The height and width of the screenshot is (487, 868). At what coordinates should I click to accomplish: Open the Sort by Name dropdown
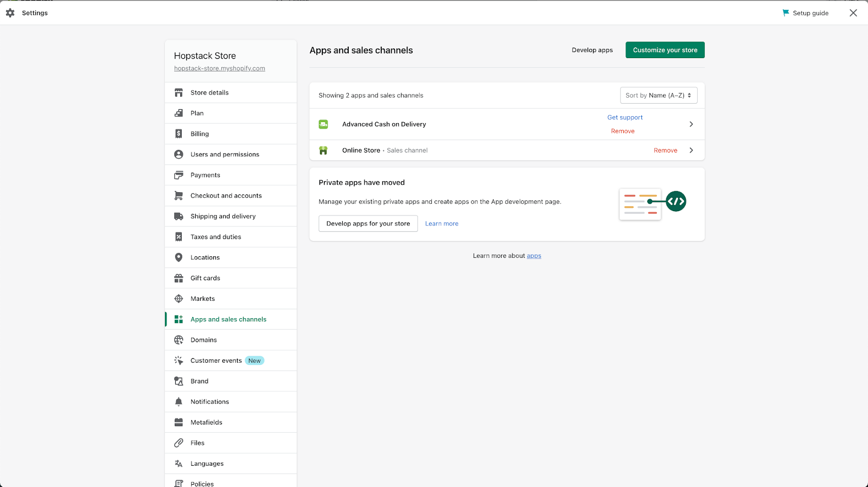tap(659, 96)
